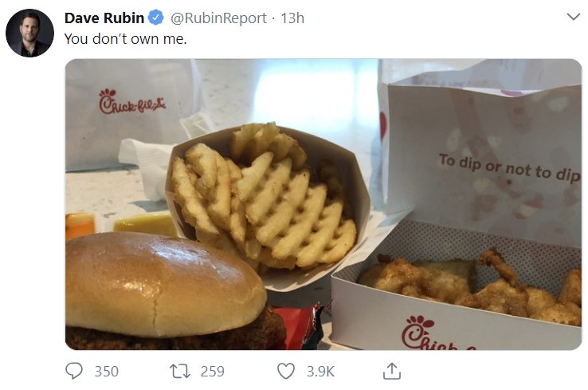
Task: Like the tweet with the heart icon
Action: [x=286, y=371]
